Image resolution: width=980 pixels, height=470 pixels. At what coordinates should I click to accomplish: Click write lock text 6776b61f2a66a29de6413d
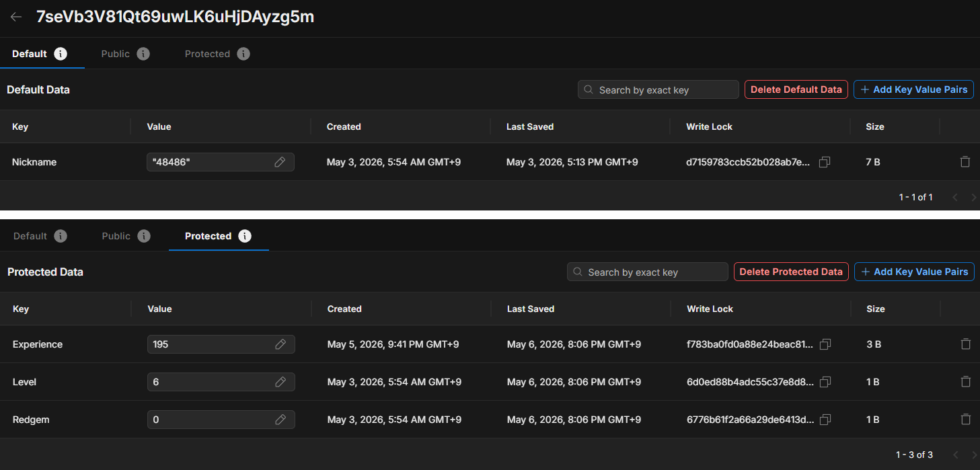pos(750,420)
